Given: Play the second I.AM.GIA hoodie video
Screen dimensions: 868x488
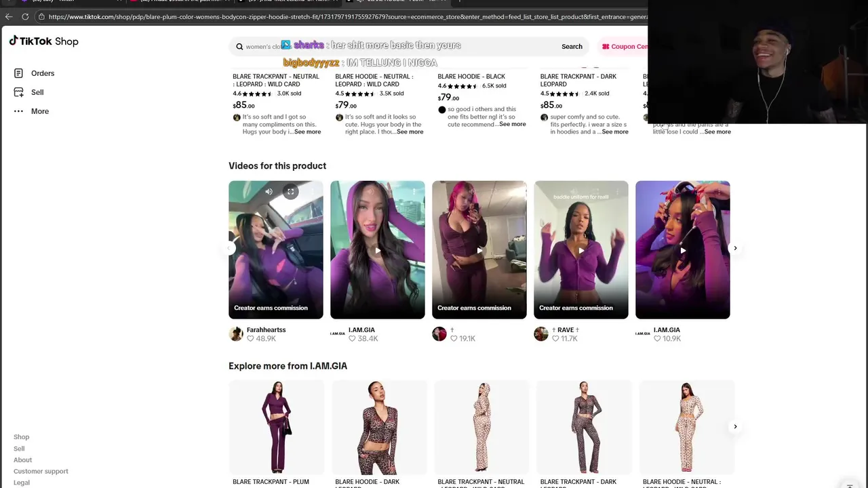Looking at the screenshot, I should [683, 250].
